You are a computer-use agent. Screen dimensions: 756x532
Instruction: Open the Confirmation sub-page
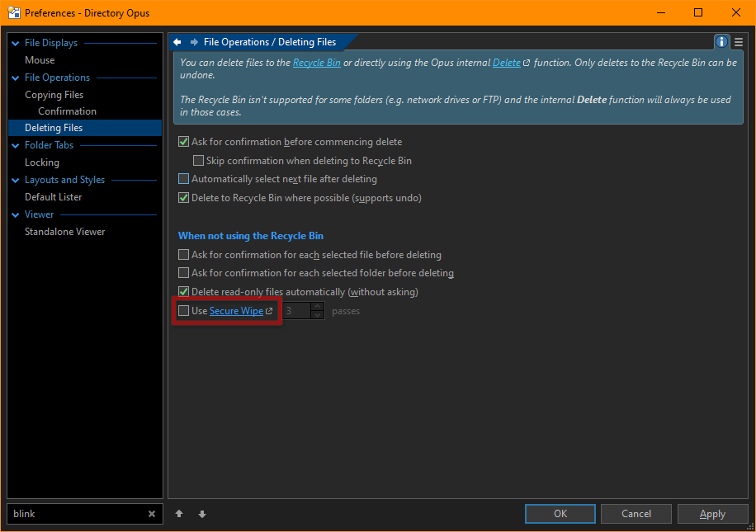[x=67, y=111]
